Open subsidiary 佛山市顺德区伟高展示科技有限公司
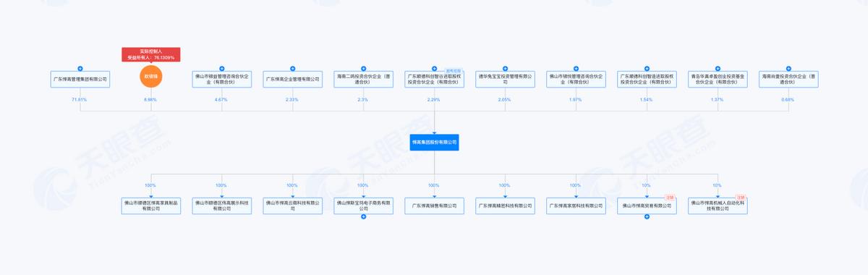868x275 pixels. (222, 206)
